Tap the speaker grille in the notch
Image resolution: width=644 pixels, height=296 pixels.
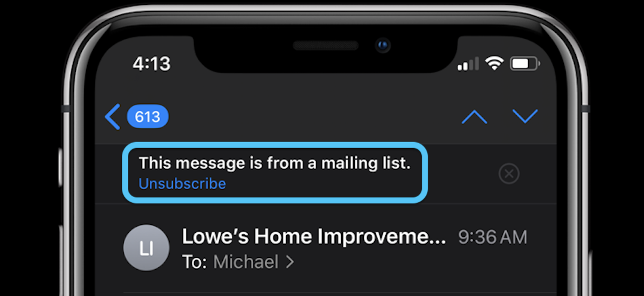point(326,45)
